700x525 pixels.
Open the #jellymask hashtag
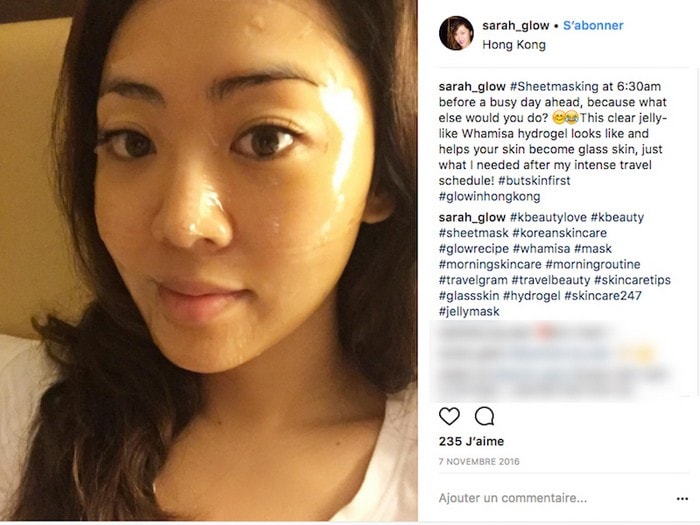point(469,312)
